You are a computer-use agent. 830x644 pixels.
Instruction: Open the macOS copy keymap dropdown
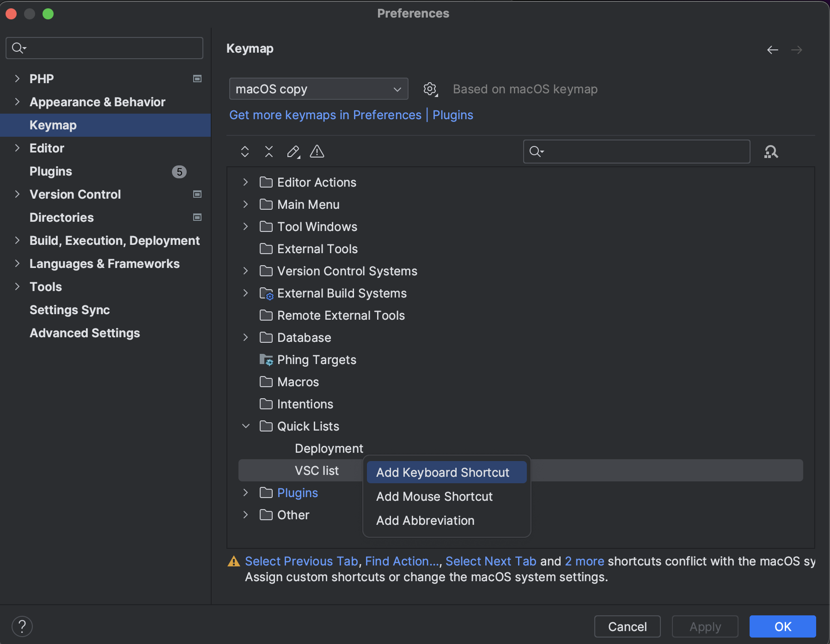pyautogui.click(x=318, y=89)
